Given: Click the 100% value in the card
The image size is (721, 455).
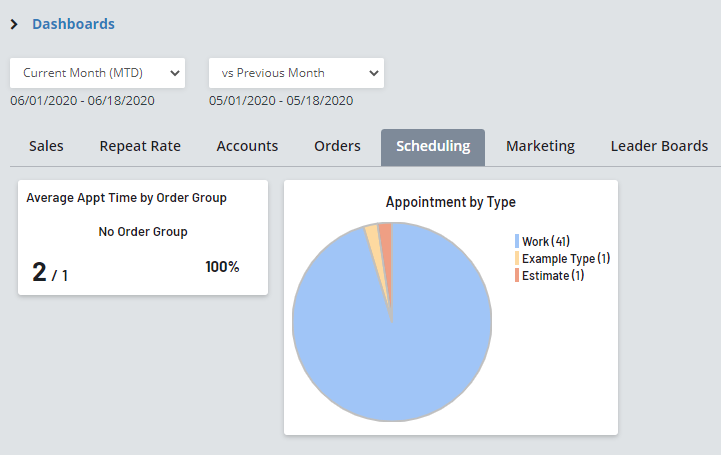Looking at the screenshot, I should click(x=221, y=267).
